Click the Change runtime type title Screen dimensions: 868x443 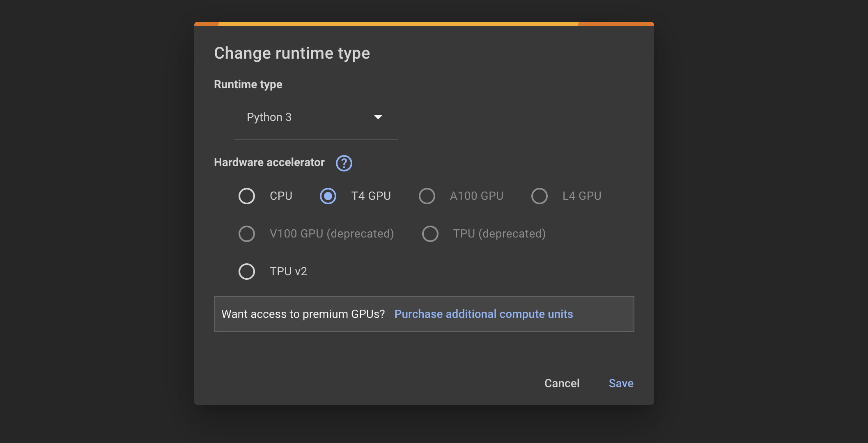tap(292, 53)
